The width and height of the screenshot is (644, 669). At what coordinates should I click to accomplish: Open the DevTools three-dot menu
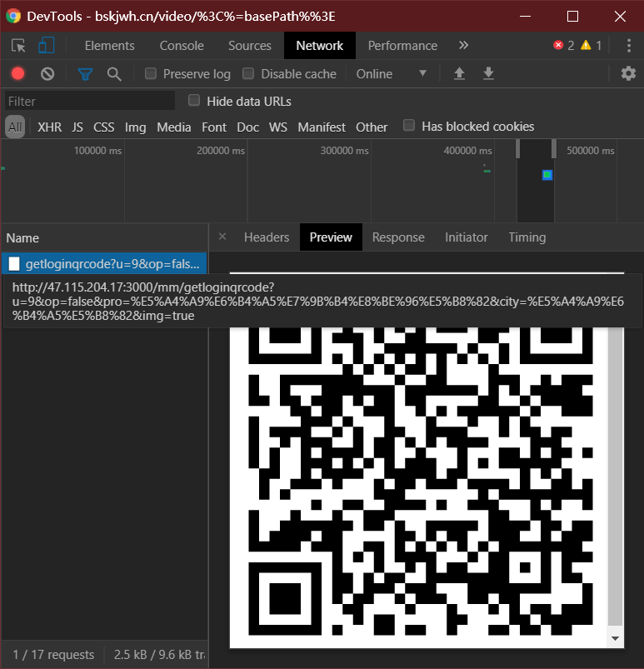tap(628, 46)
